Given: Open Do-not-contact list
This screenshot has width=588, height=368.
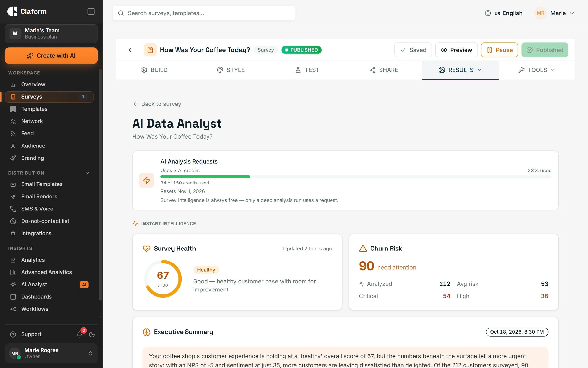Looking at the screenshot, I should tap(49, 221).
